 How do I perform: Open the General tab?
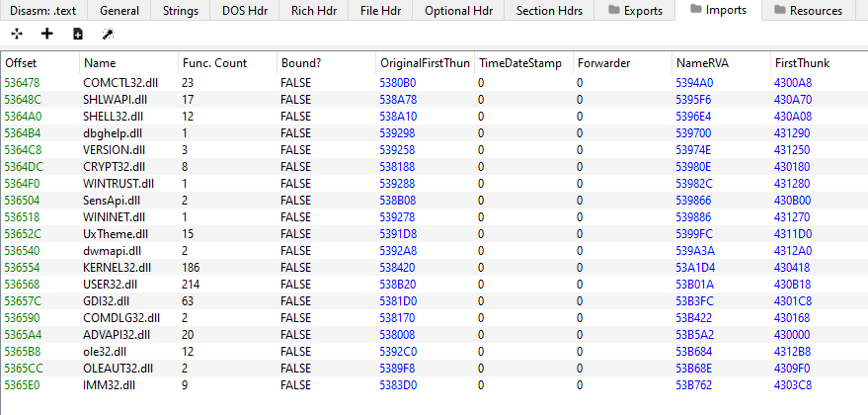point(120,11)
